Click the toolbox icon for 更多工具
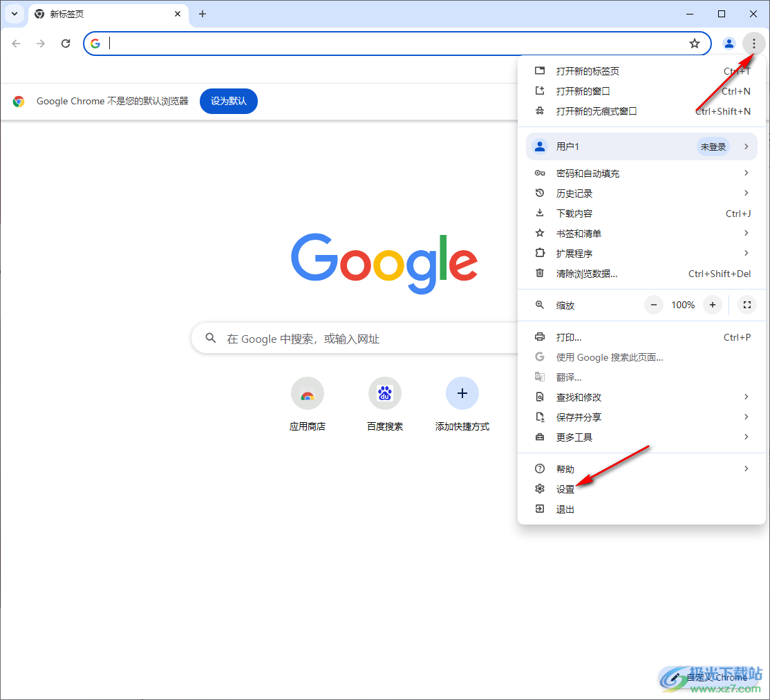Viewport: 770px width, 700px height. click(x=540, y=437)
